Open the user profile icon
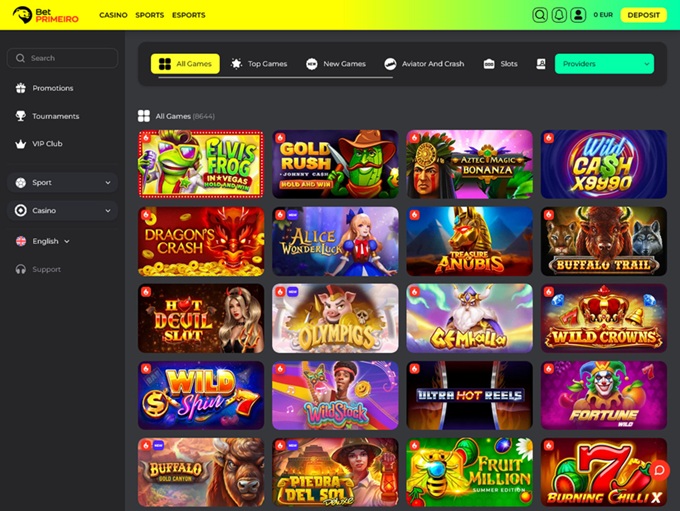This screenshot has height=511, width=680. 578,15
